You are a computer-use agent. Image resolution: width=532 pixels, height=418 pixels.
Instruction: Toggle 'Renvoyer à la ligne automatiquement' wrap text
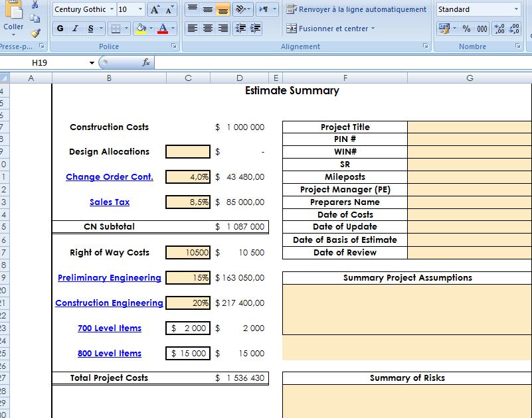[x=354, y=9]
